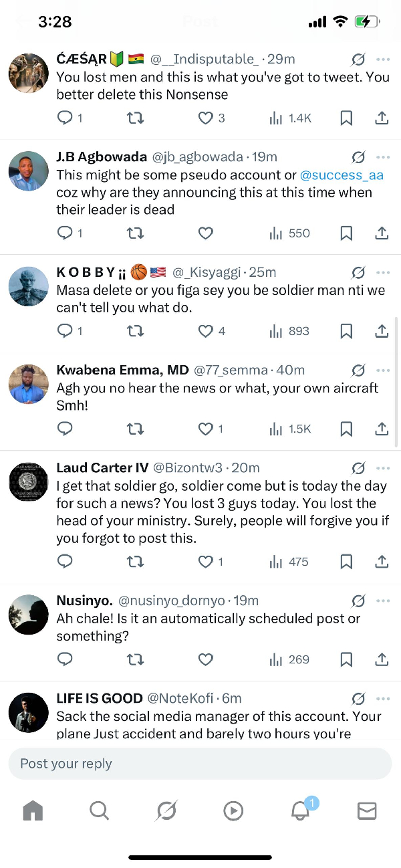
Task: Expand more menu on LIFE IS GOOD post
Action: [383, 698]
